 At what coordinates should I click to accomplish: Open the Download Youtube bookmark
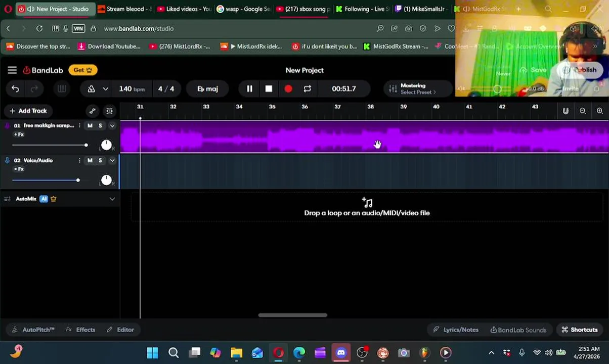109,47
